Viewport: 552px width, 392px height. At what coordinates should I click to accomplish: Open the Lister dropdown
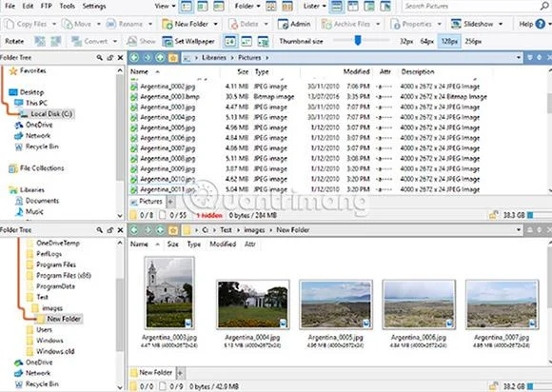(x=314, y=6)
